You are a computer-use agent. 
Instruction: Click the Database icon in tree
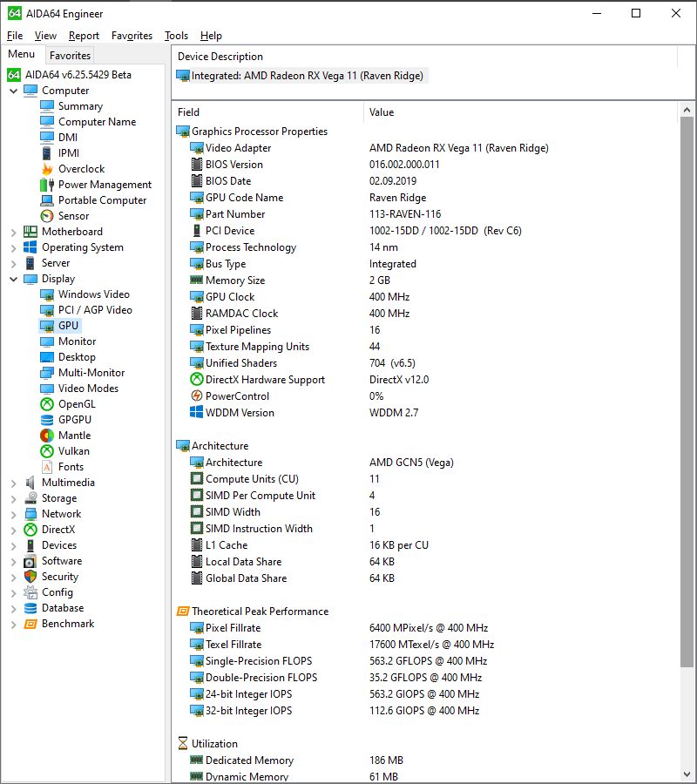[30, 608]
